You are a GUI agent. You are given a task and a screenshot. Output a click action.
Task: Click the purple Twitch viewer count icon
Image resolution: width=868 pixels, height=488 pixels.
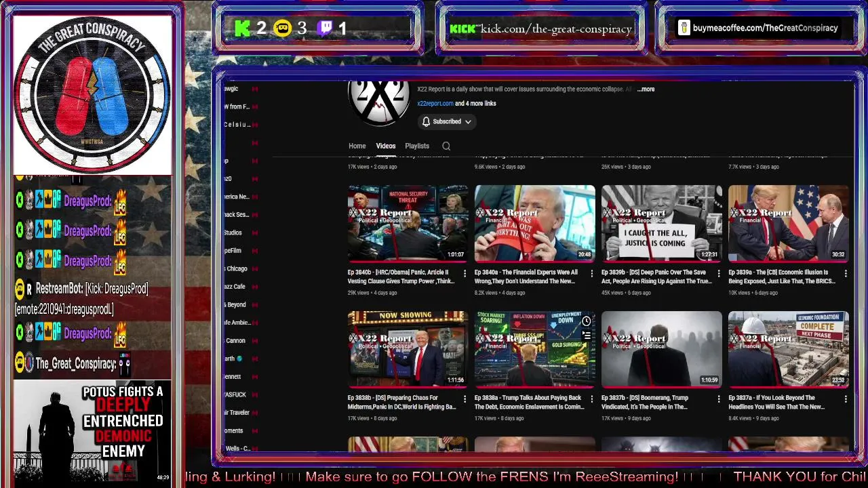[325, 28]
